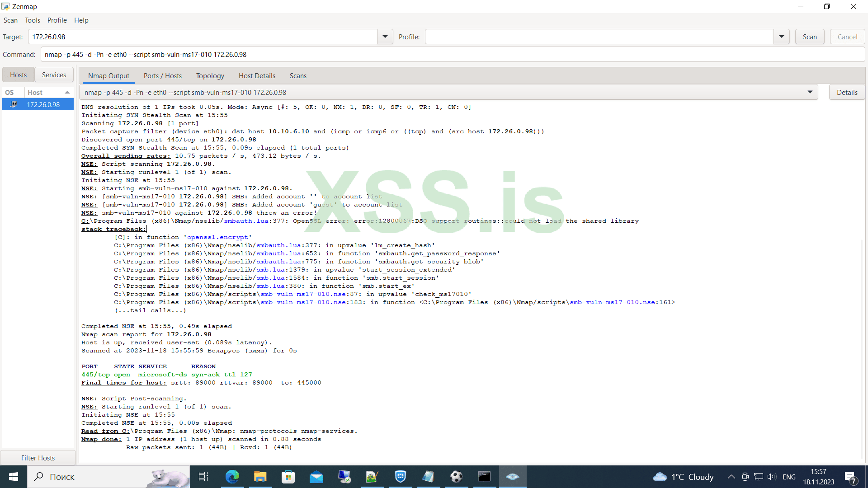Open the Mail app in the taskbar
868x488 pixels.
(x=316, y=477)
